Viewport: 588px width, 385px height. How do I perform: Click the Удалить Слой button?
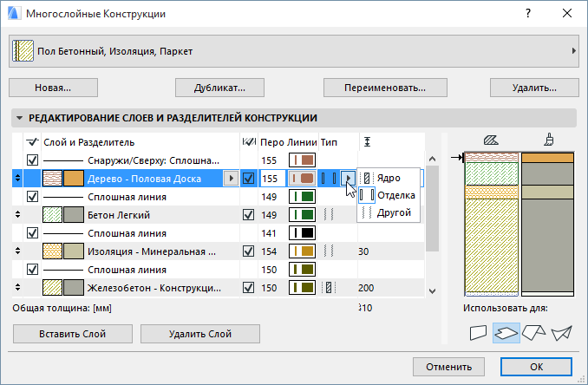click(200, 334)
